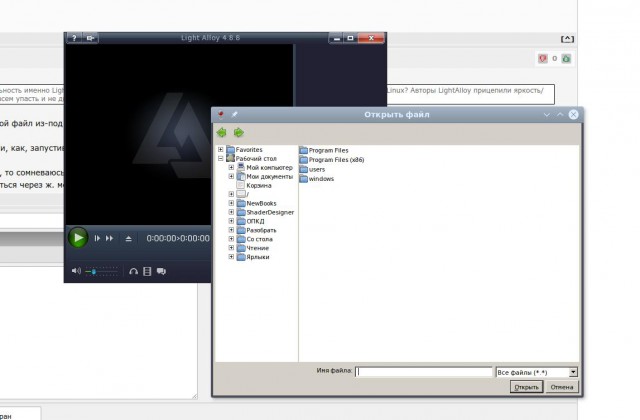This screenshot has width=640, height=420.
Task: Click the subtitles speech bubble icon
Action: pos(161,271)
